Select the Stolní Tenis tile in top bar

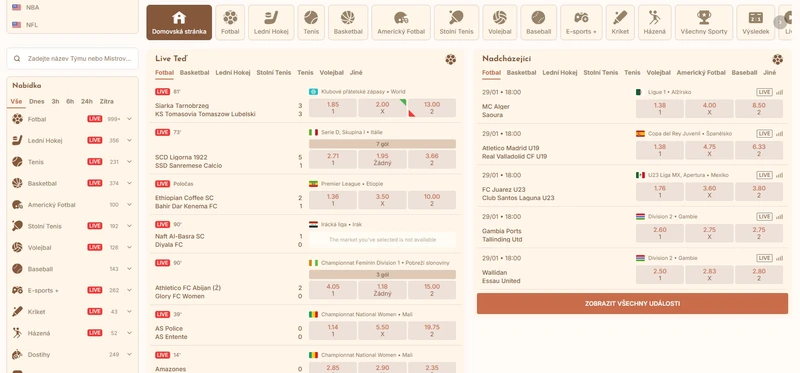[457, 22]
